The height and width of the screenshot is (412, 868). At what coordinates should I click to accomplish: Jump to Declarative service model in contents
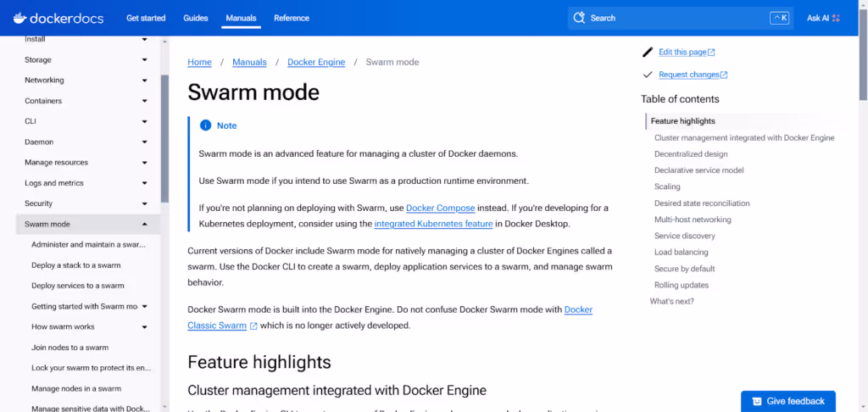click(x=698, y=170)
